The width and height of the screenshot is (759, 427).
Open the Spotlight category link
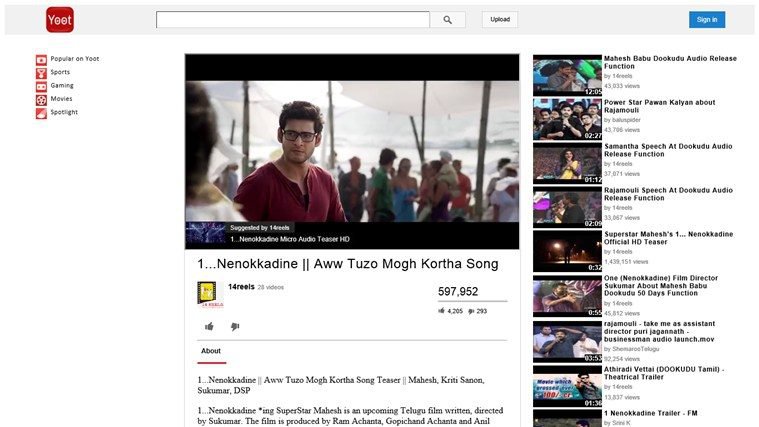pos(64,112)
